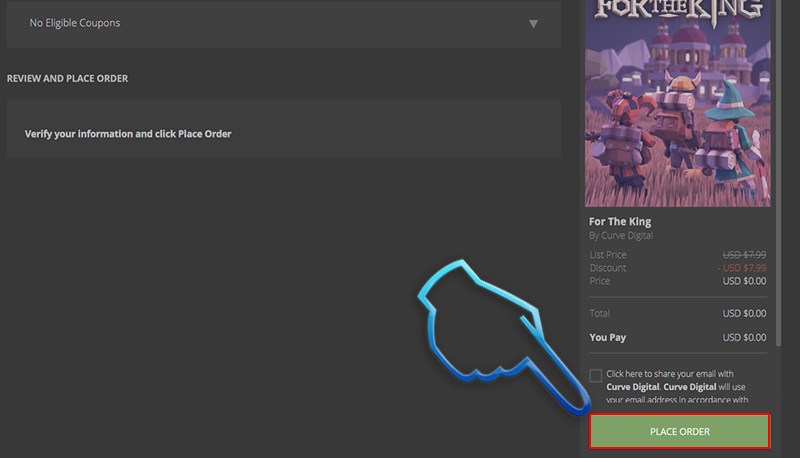
Task: Click the Discount label
Action: pos(608,268)
